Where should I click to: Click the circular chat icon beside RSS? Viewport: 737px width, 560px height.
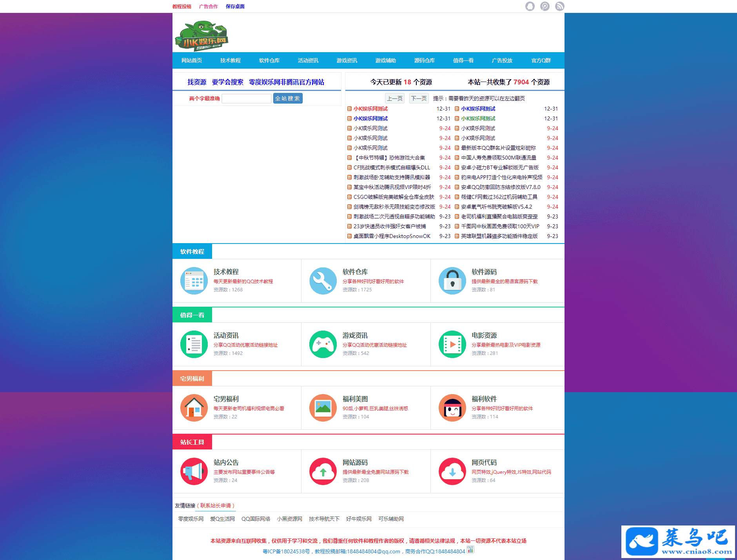pyautogui.click(x=545, y=6)
